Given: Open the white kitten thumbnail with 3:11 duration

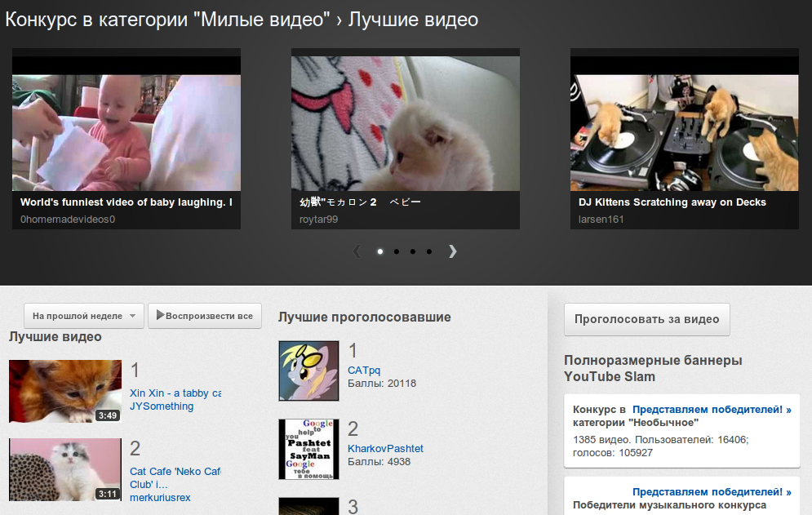Looking at the screenshot, I should (65, 469).
